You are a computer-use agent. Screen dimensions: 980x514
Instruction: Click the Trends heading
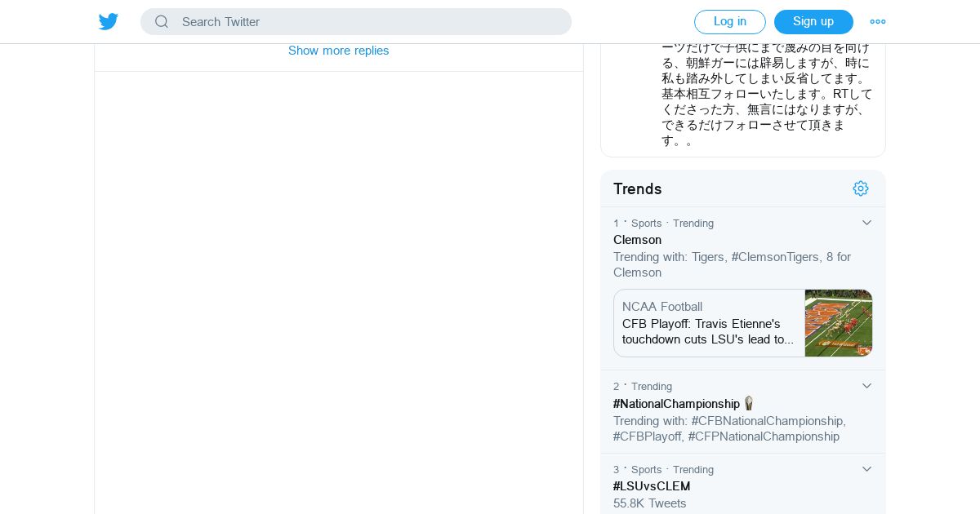(638, 188)
